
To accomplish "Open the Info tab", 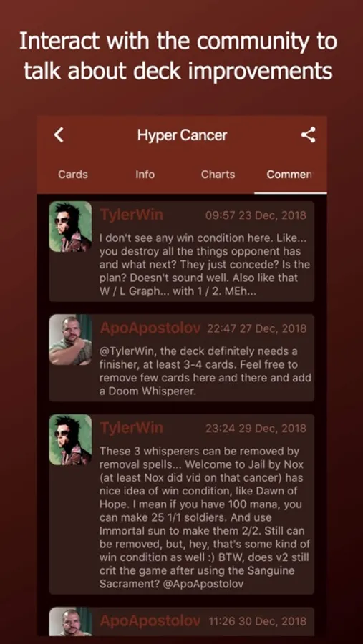I will point(145,175).
